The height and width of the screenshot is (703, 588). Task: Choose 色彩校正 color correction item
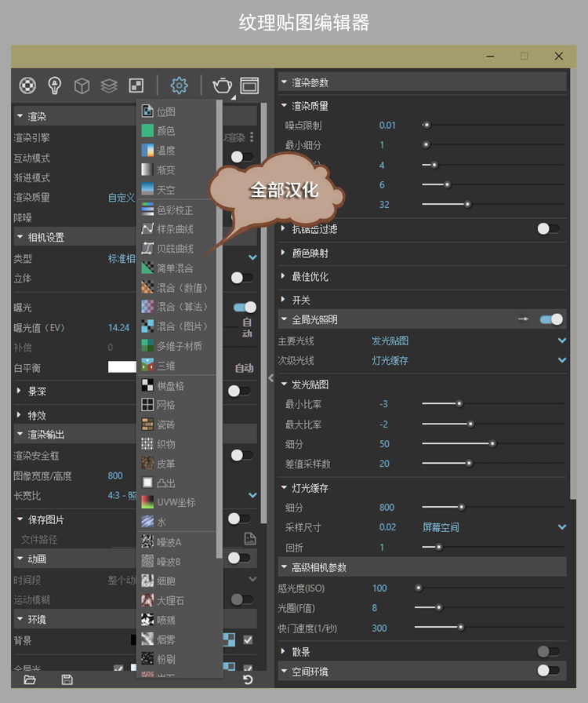176,209
